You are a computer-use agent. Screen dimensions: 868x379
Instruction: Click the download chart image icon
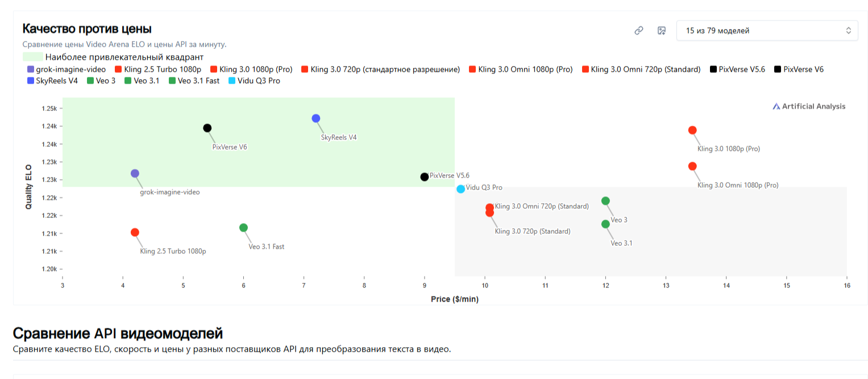661,31
